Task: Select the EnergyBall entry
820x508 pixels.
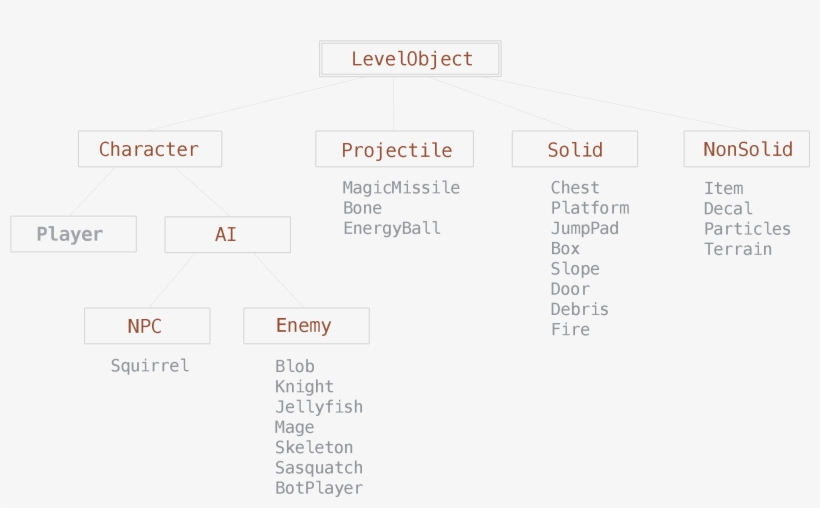Action: click(x=391, y=228)
